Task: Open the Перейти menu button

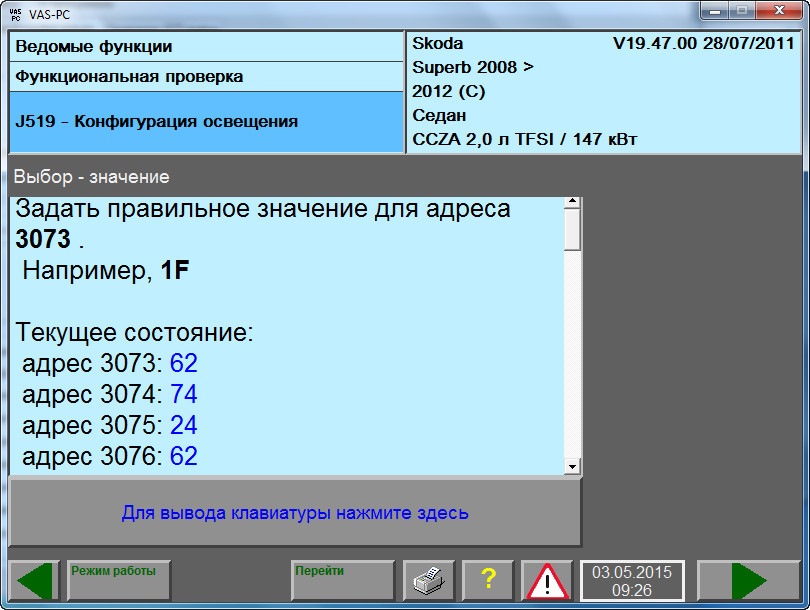Action: [342, 581]
